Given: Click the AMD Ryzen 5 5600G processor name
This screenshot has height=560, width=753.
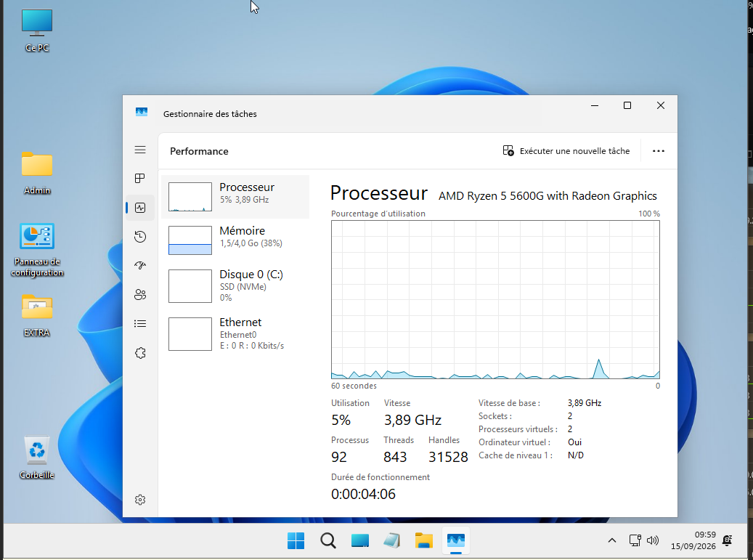Looking at the screenshot, I should point(548,196).
